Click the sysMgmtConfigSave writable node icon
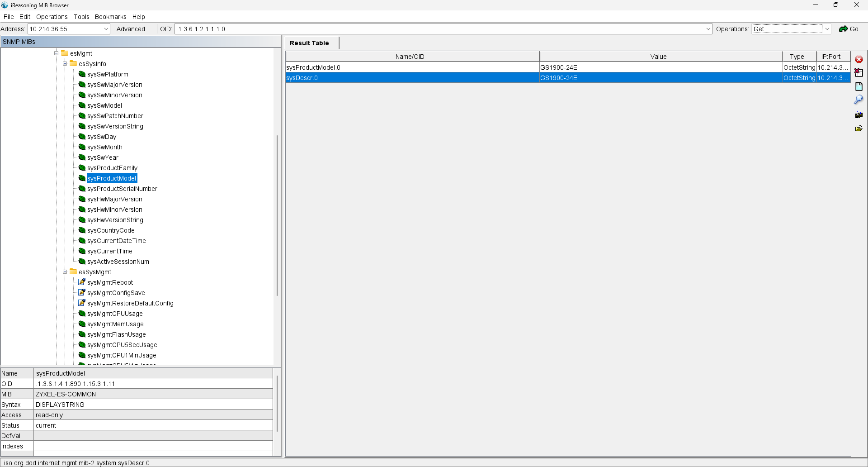868x467 pixels. click(x=82, y=292)
